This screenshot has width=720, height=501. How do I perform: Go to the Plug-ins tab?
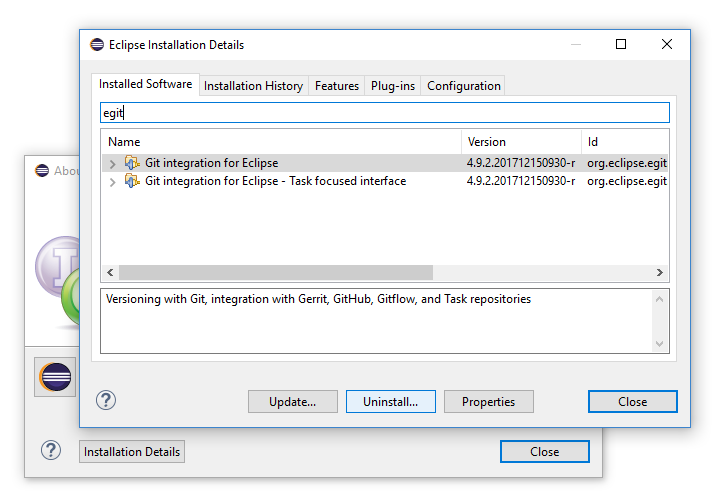coord(393,86)
